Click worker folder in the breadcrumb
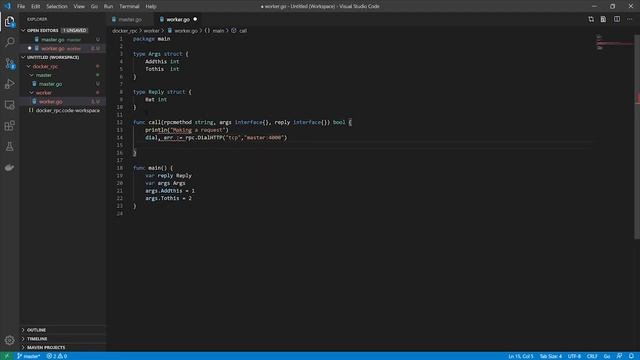Image resolution: width=640 pixels, height=360 pixels. (151, 31)
